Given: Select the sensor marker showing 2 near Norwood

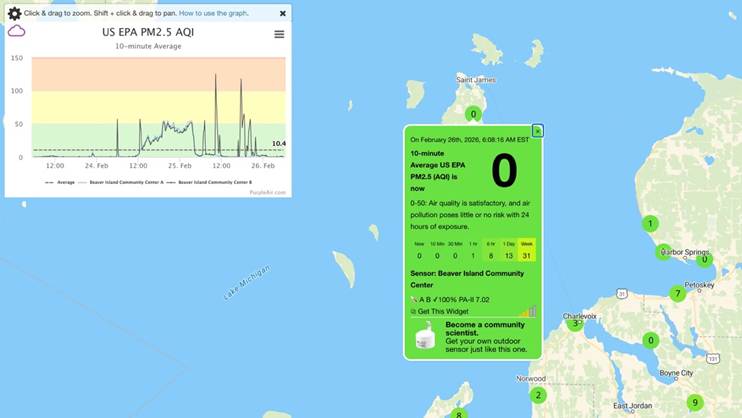Looking at the screenshot, I should [x=538, y=395].
